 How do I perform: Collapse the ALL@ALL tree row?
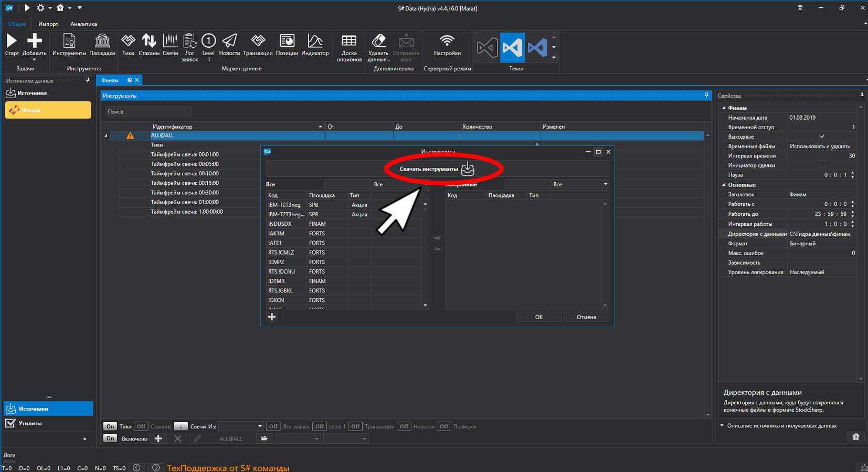[106, 135]
